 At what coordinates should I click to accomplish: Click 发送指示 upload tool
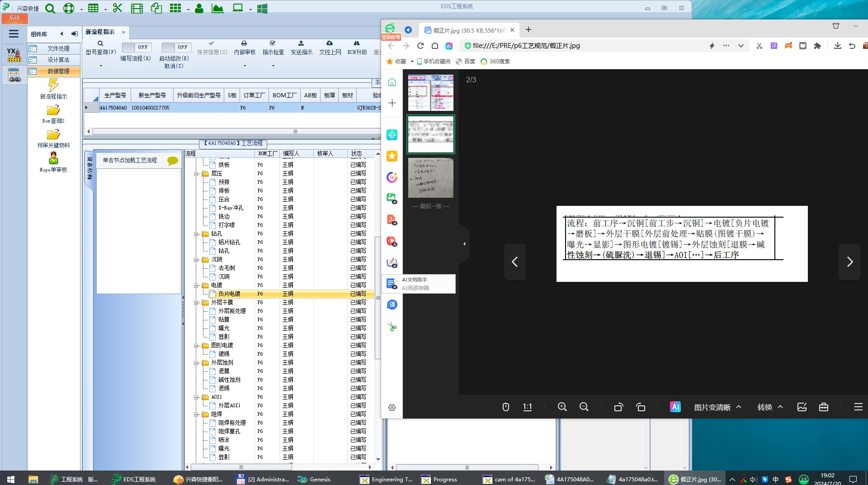pos(302,48)
